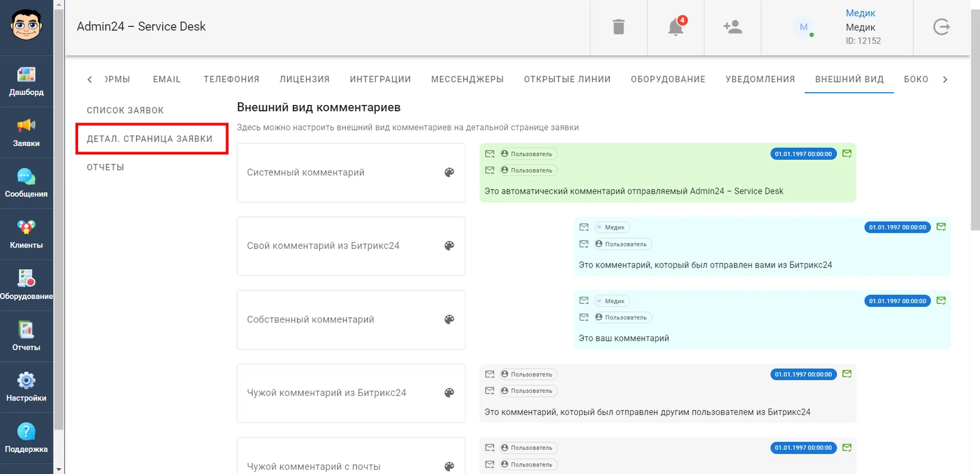
Task: Click the Медик profile link
Action: tap(860, 13)
